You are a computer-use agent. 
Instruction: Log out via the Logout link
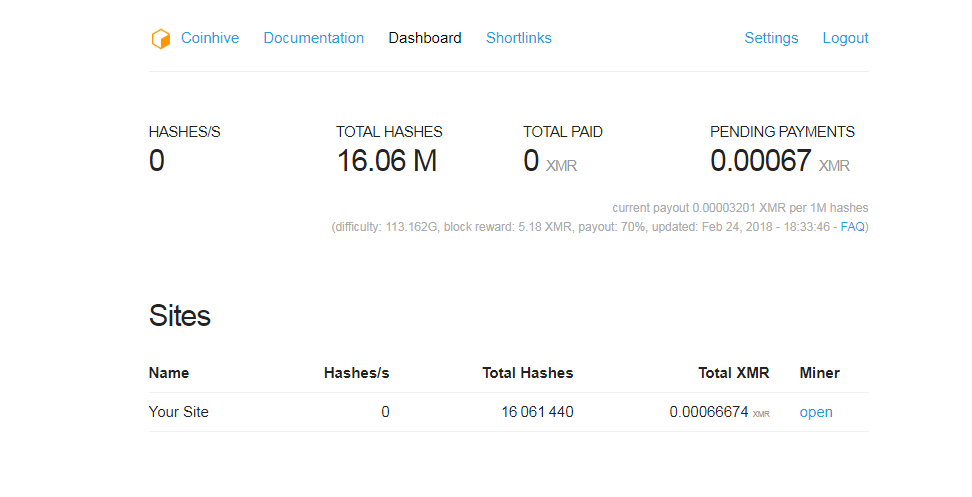(846, 38)
